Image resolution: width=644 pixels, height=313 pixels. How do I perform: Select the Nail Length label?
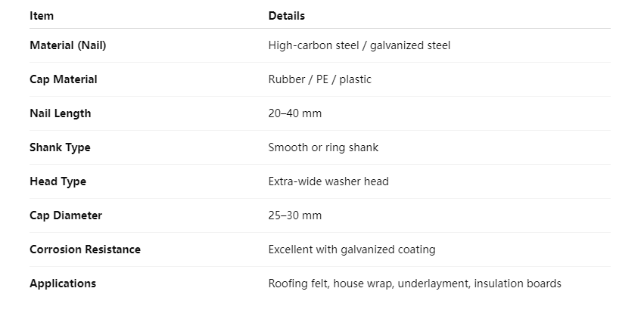60,113
